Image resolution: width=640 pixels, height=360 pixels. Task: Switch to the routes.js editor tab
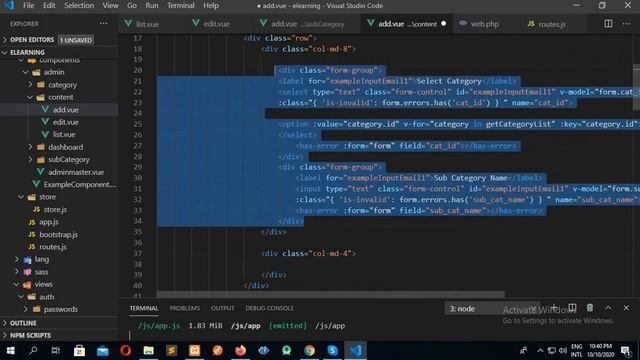[552, 24]
